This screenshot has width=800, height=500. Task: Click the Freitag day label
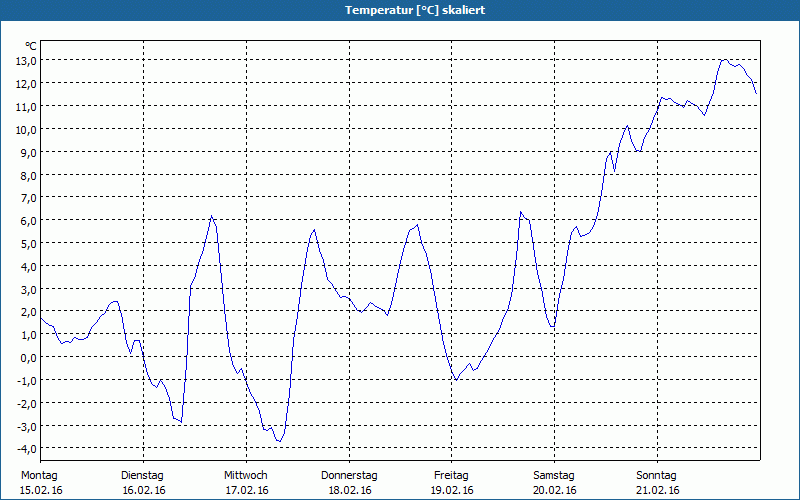tap(451, 475)
